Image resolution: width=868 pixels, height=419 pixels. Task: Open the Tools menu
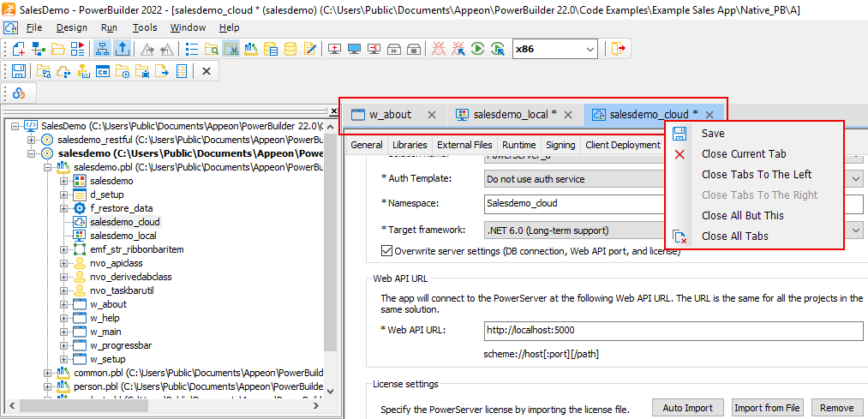tap(145, 27)
